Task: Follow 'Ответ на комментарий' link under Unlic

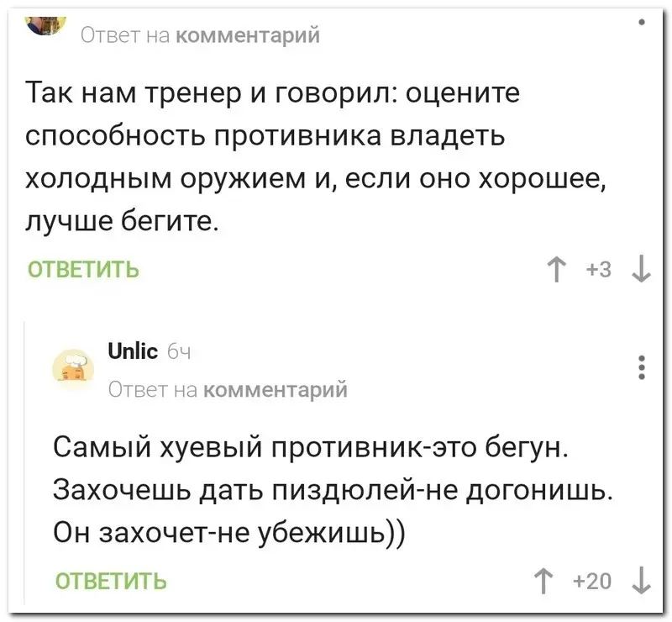Action: (x=227, y=388)
